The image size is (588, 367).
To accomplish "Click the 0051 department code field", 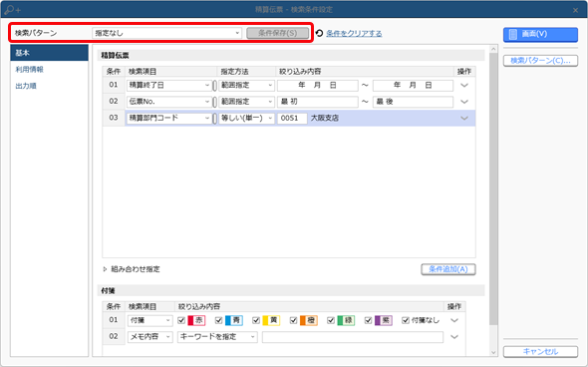I will tap(292, 119).
